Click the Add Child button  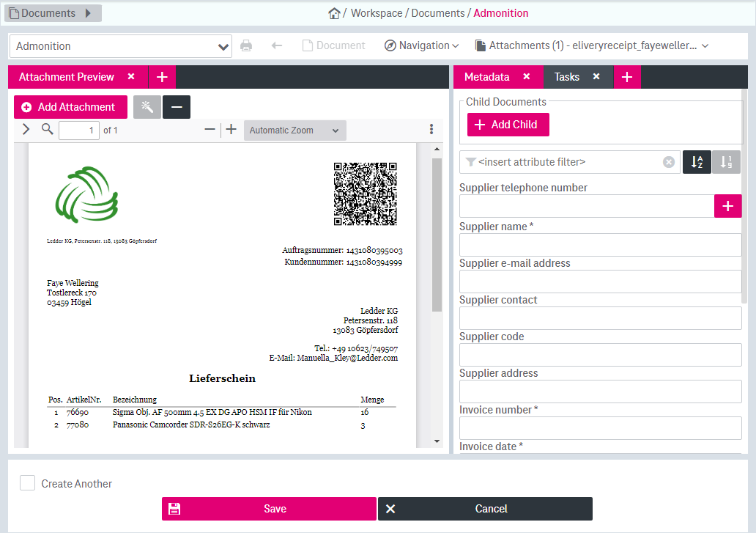point(508,124)
